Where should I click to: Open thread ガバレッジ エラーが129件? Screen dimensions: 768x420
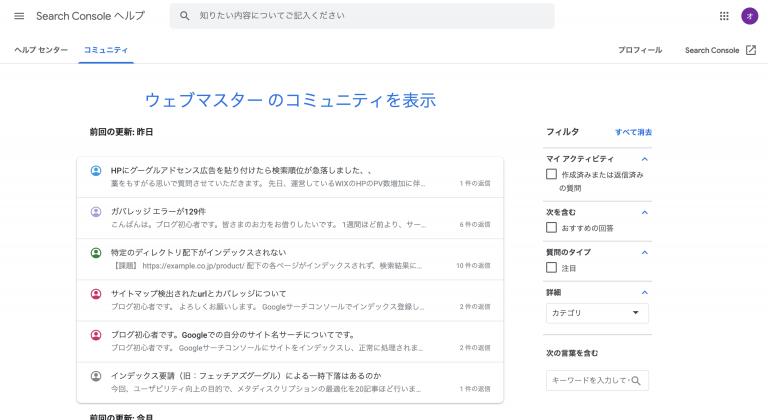[x=290, y=218]
